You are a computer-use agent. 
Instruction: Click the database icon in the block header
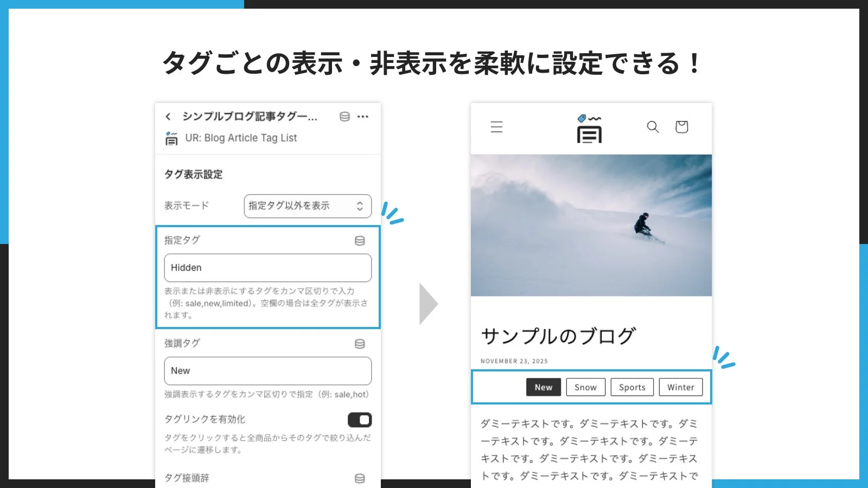coord(346,116)
